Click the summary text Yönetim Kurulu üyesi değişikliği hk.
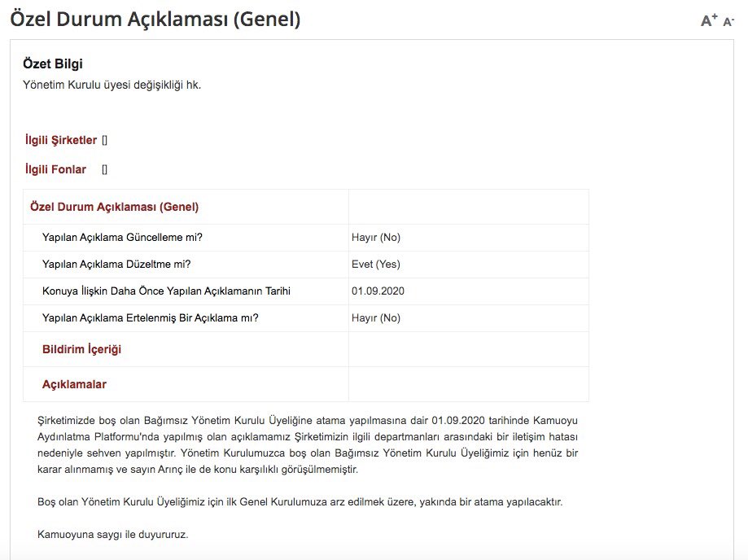Screen dimensions: 748x560 click(x=112, y=85)
